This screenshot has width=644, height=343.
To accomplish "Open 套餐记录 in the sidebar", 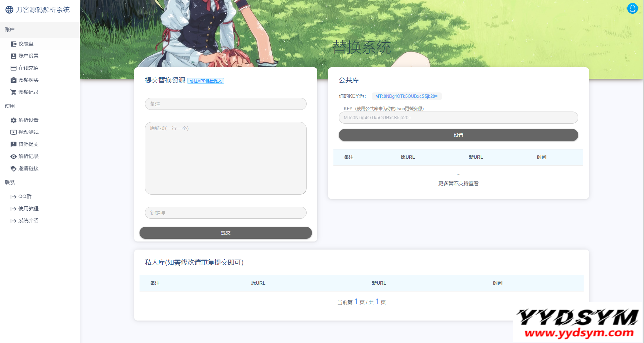I will point(40,92).
